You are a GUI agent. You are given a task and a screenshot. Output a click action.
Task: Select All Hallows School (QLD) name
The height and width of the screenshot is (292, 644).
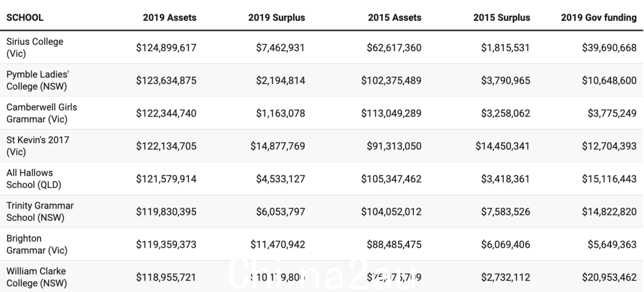tap(33, 179)
